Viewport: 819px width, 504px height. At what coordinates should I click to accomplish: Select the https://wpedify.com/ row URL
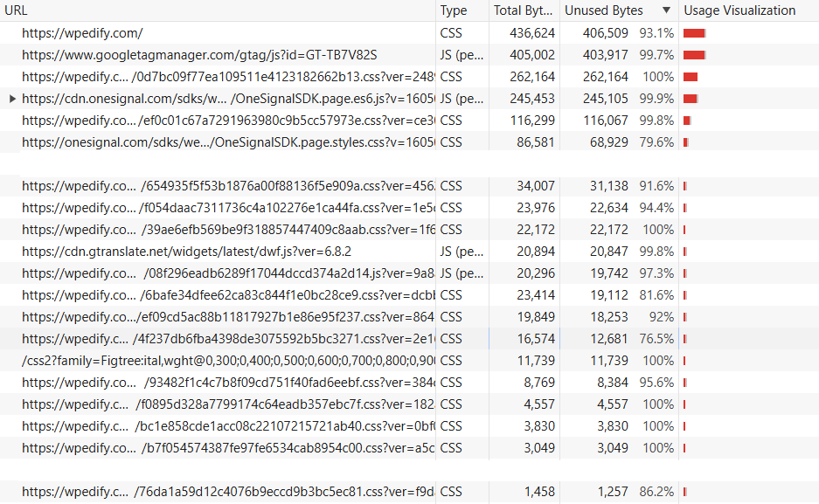[82, 33]
